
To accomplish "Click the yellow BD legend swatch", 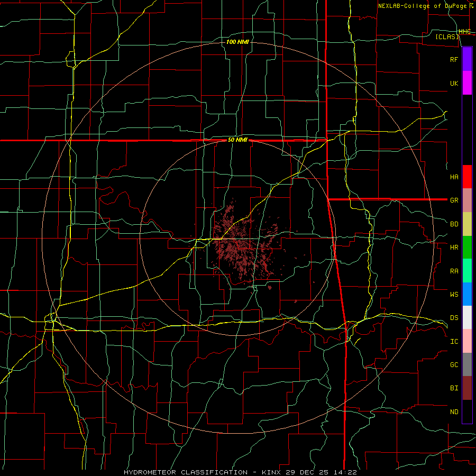I will 467,224.
